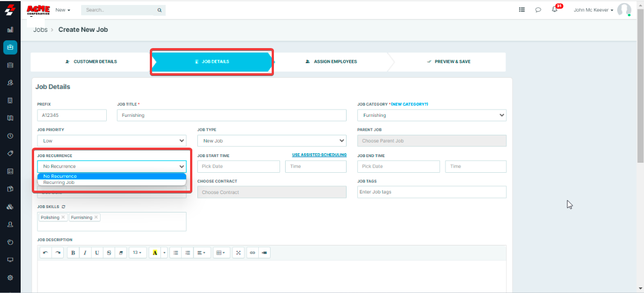The image size is (644, 293).
Task: Open the open-book sidebar icon
Action: click(x=10, y=118)
